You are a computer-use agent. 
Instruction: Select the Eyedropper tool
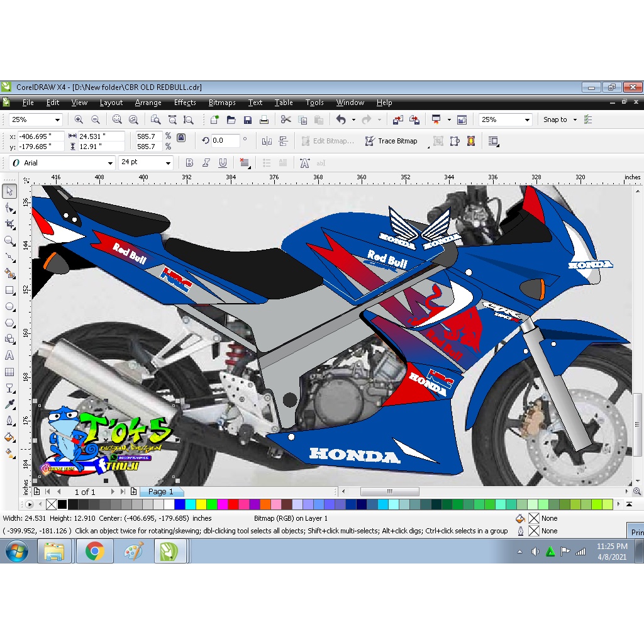9,405
